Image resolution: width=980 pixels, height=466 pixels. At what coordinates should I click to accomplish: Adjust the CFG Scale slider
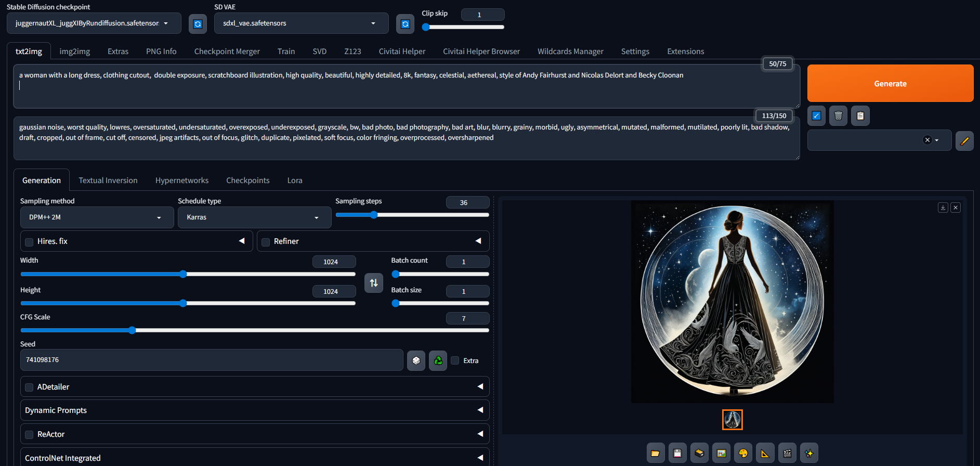(255, 330)
